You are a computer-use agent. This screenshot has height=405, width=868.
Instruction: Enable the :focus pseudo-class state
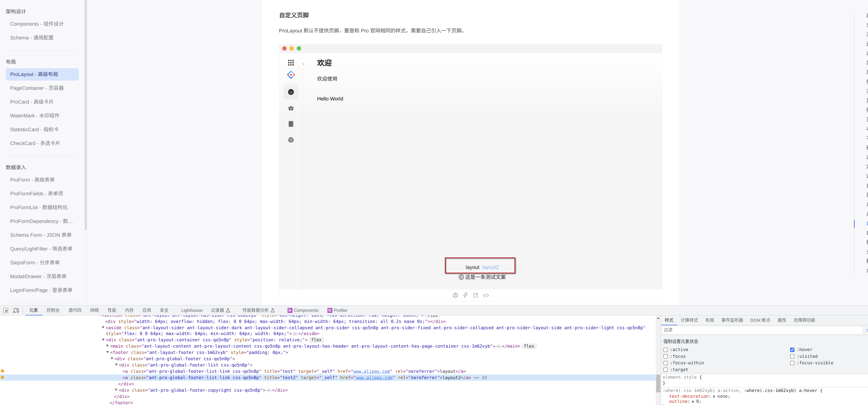[x=666, y=356]
